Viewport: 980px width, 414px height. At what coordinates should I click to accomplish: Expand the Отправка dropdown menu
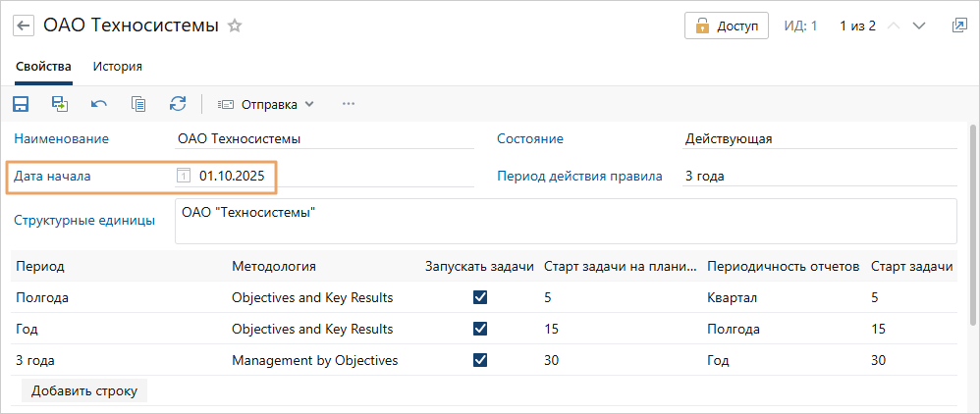265,104
